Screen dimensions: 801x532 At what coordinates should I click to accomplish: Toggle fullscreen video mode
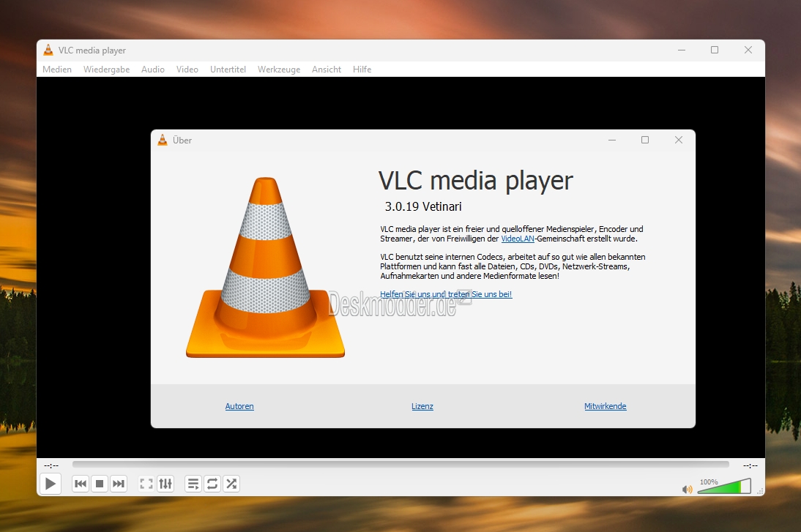click(x=146, y=484)
